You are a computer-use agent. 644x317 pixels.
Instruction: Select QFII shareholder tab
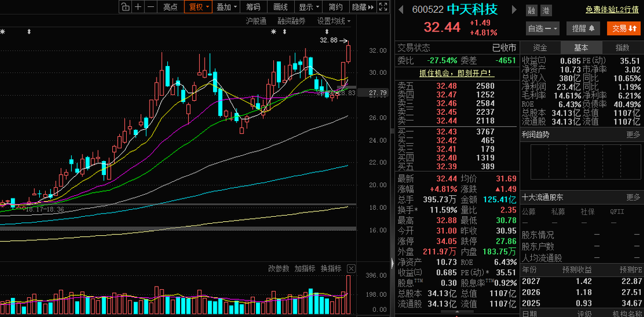pos(617,212)
